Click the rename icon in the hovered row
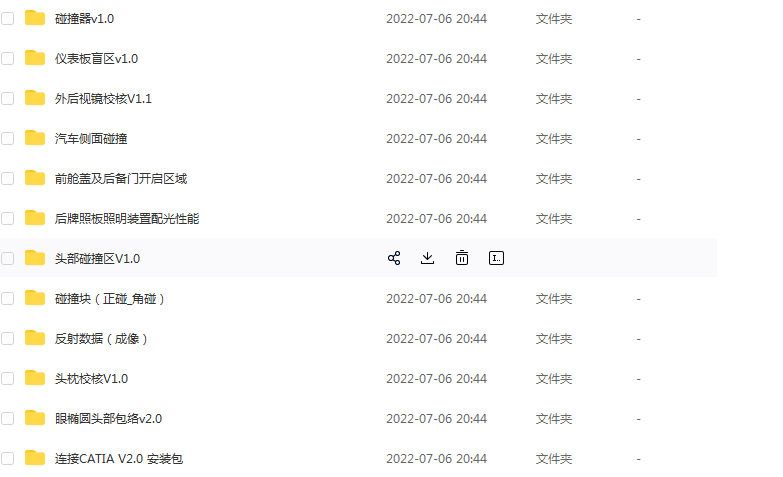783x477 pixels. 496,258
